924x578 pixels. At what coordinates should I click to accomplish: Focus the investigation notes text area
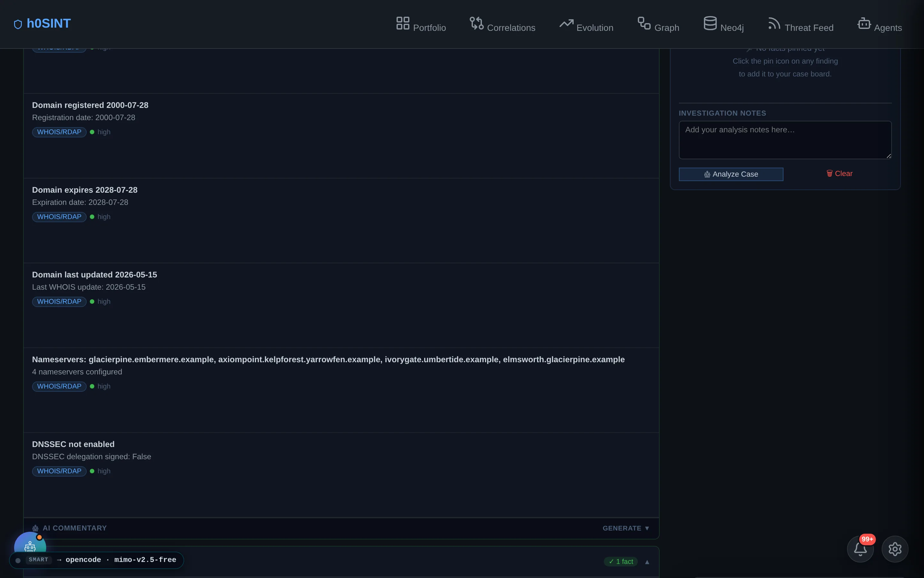point(785,140)
